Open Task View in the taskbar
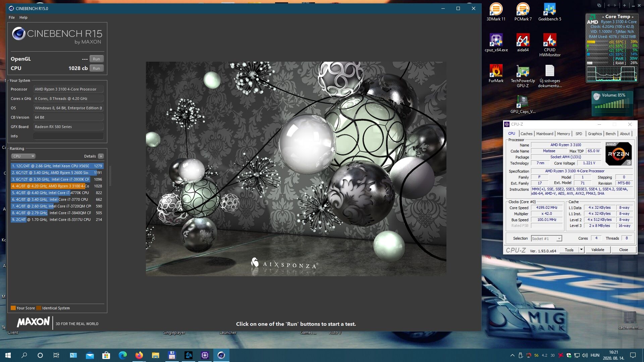This screenshot has width=644, height=362. point(56,355)
